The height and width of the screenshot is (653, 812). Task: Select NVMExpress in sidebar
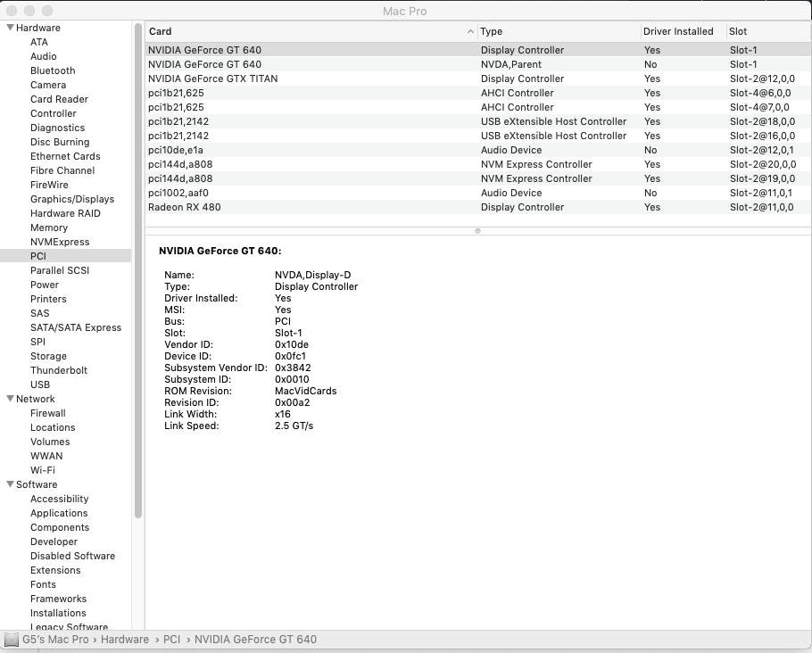point(60,242)
